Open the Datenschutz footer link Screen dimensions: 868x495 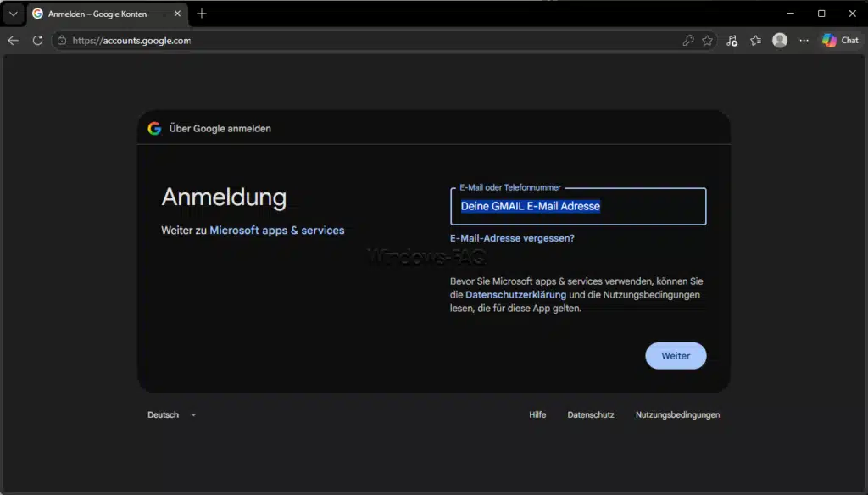pyautogui.click(x=591, y=414)
